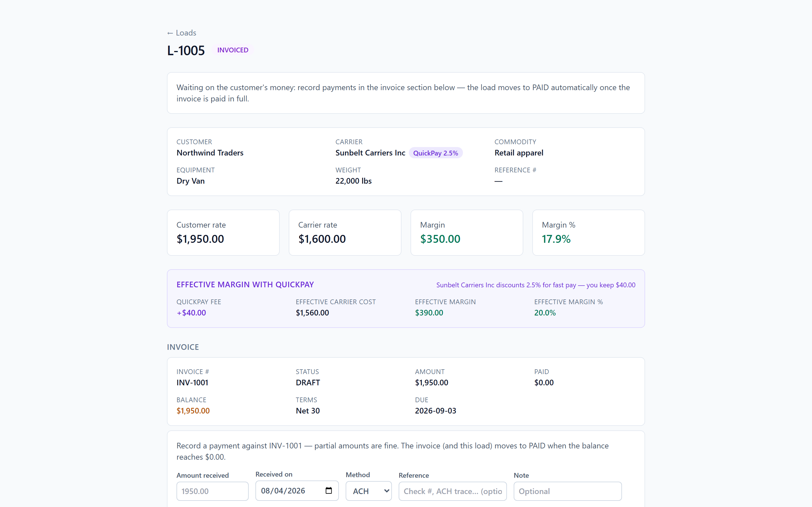Click customer name Northwind Traders
The height and width of the screenshot is (507, 812).
(x=210, y=153)
